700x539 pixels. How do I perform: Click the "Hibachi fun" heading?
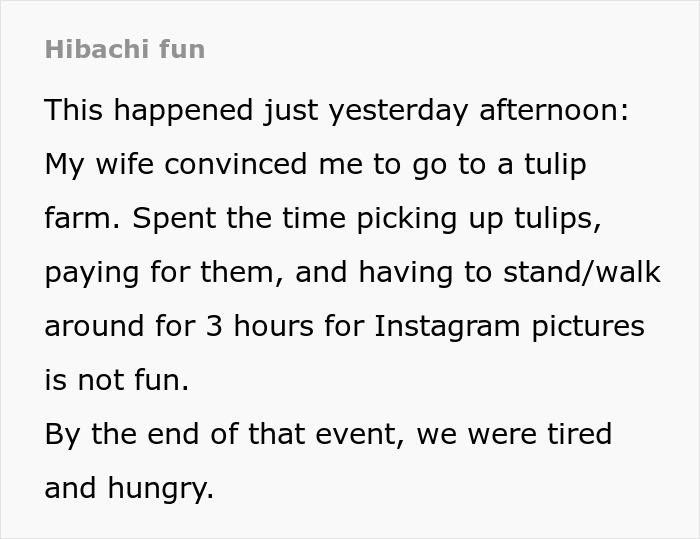click(x=125, y=49)
